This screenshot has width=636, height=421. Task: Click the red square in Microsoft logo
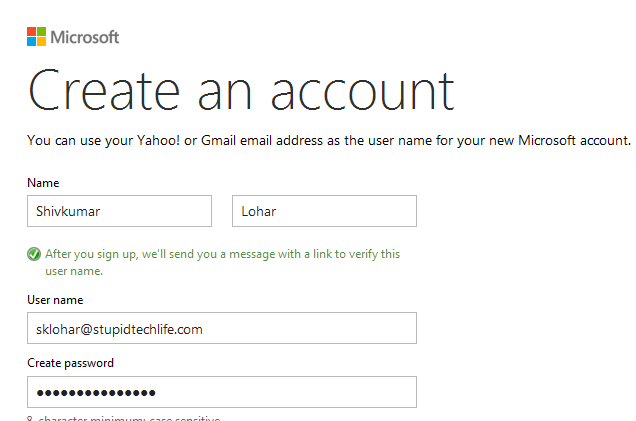pyautogui.click(x=32, y=32)
